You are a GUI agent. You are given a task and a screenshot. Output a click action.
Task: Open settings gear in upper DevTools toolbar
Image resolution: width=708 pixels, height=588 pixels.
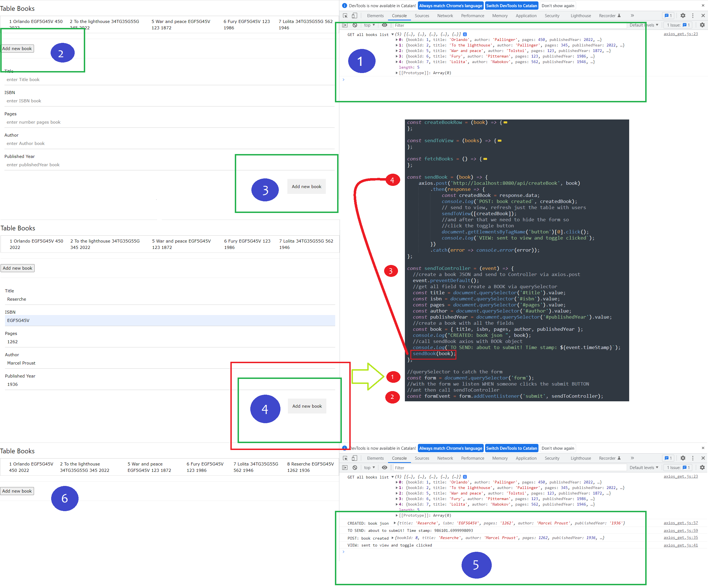pyautogui.click(x=683, y=15)
